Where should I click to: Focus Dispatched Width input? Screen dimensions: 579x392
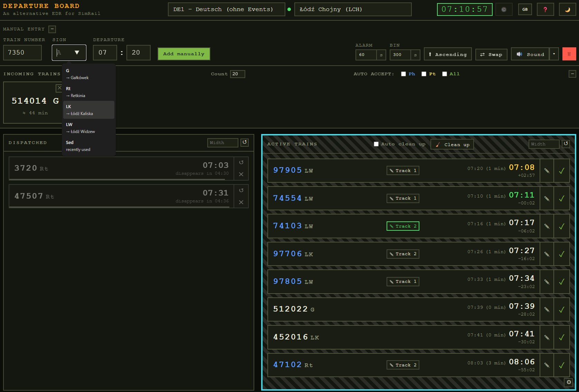coord(223,143)
